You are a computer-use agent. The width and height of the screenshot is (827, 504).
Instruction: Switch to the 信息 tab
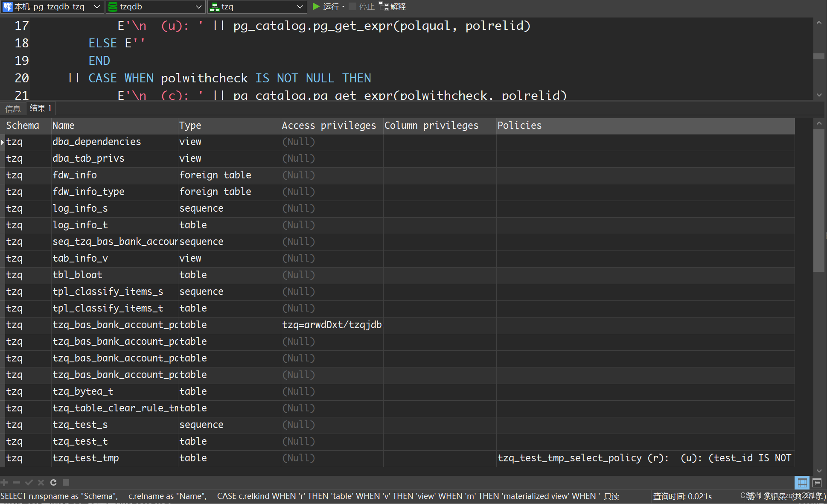(x=13, y=108)
